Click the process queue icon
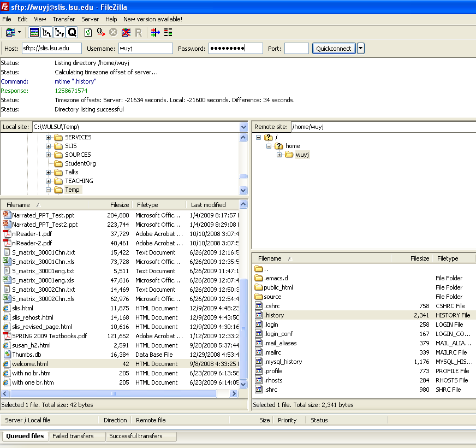The height and width of the screenshot is (448, 476). pos(101,32)
